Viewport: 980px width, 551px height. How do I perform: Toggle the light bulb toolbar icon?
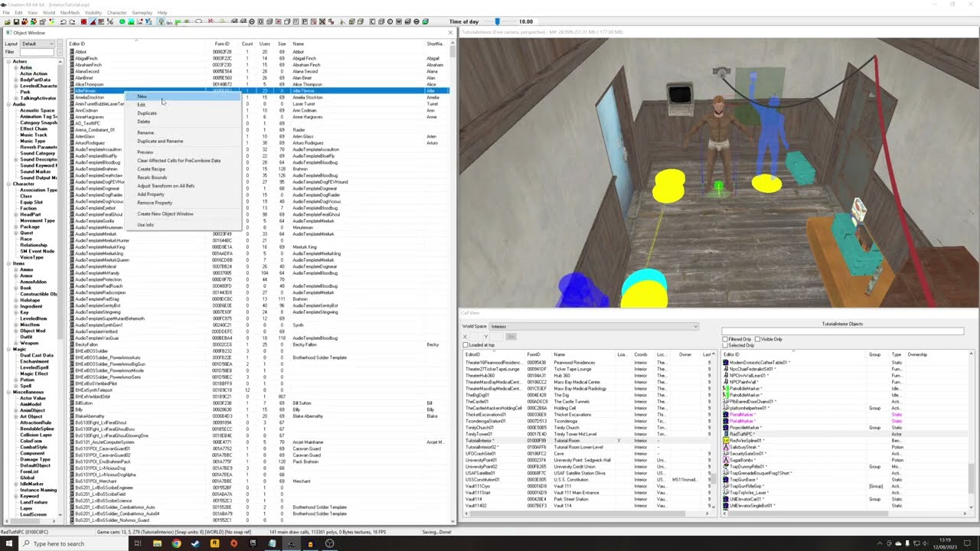(x=160, y=21)
